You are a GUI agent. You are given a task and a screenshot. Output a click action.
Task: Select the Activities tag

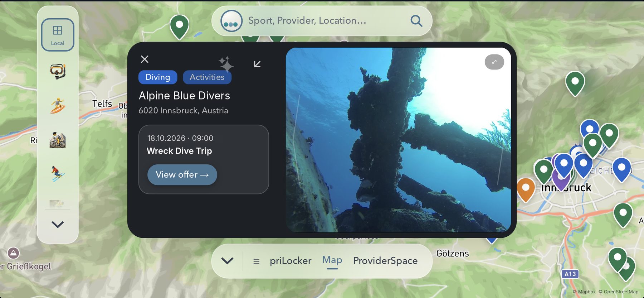point(207,77)
